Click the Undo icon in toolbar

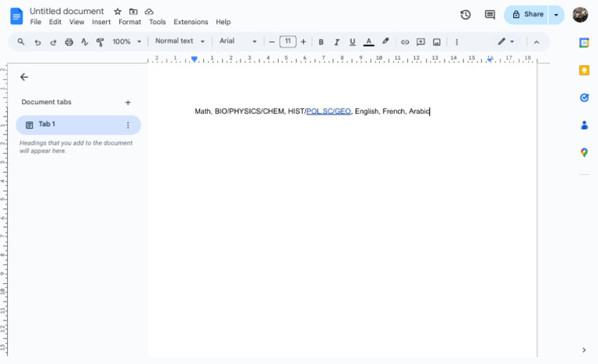click(37, 42)
